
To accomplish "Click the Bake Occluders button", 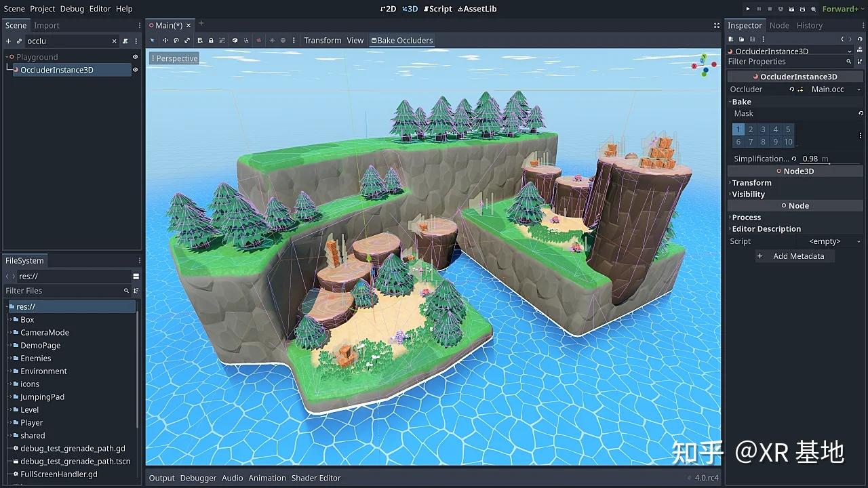I will (x=401, y=41).
